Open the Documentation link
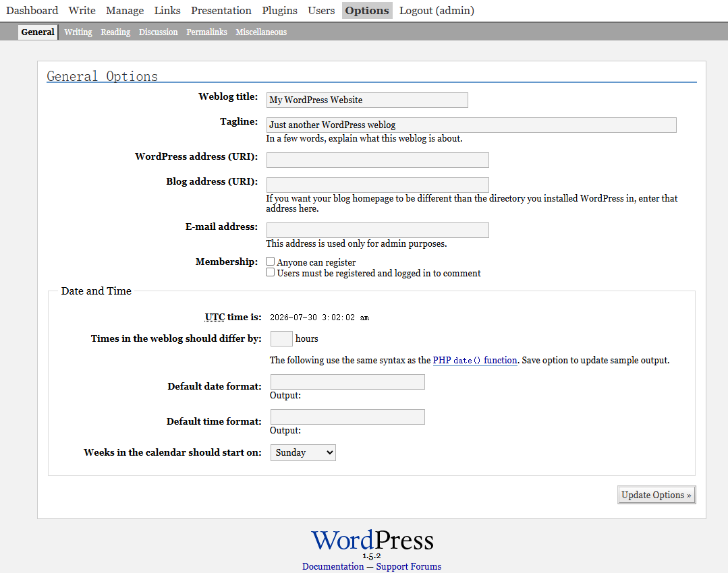Image resolution: width=728 pixels, height=573 pixels. tap(333, 566)
